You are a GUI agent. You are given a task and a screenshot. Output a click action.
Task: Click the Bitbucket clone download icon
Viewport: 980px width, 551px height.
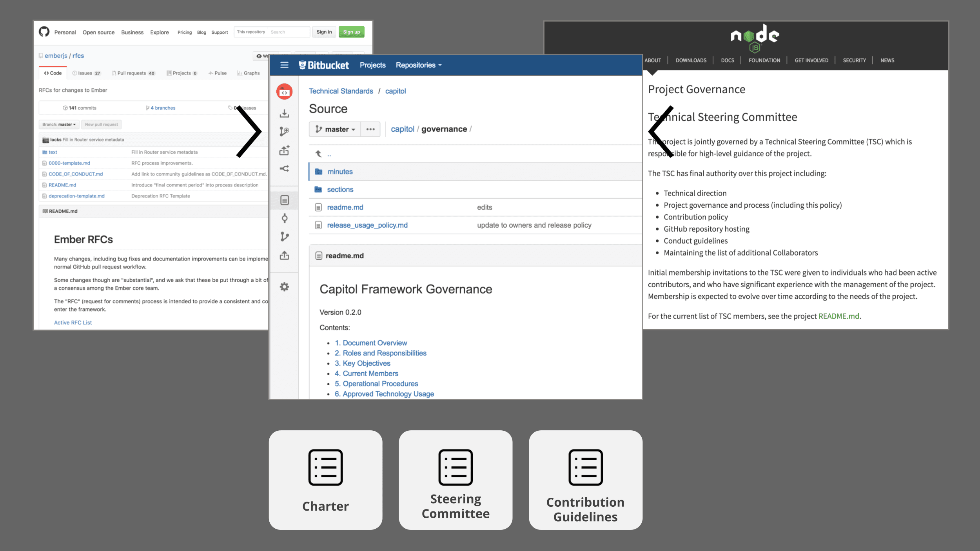284,113
